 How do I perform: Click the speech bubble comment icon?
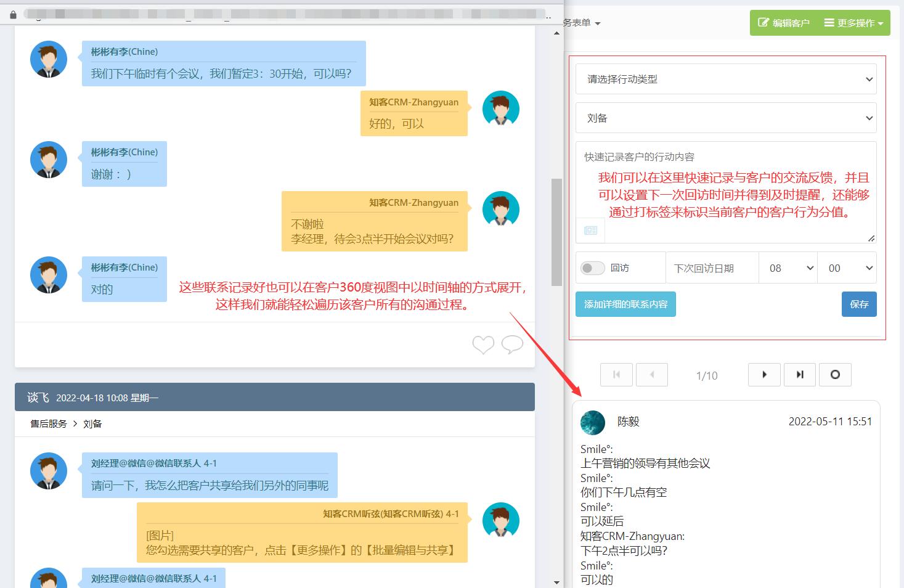[512, 345]
